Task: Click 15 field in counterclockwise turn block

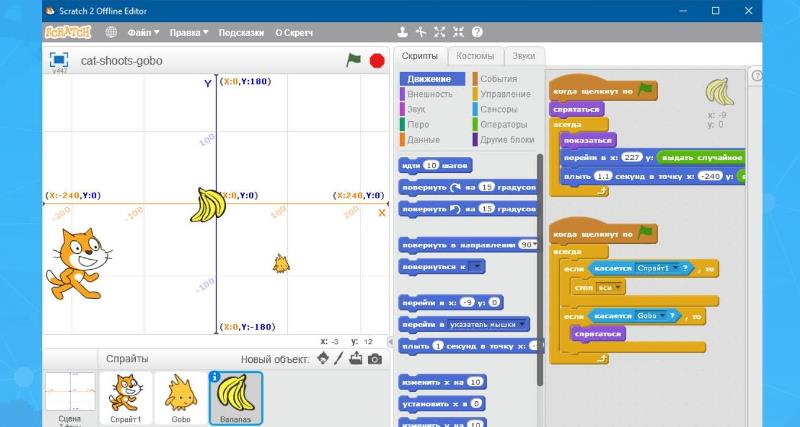Action: pos(487,209)
